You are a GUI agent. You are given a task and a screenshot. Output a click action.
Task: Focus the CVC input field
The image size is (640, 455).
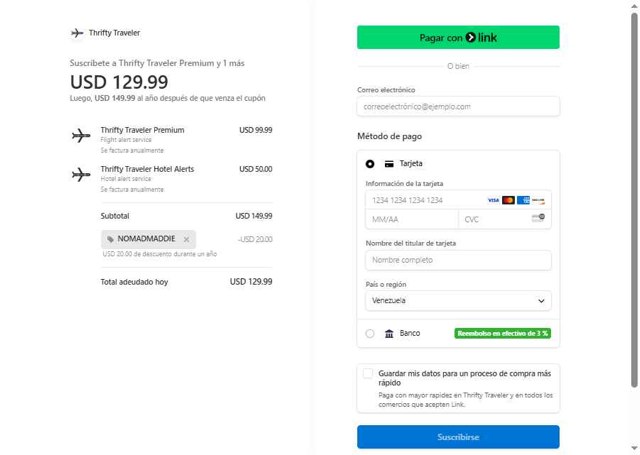click(505, 220)
